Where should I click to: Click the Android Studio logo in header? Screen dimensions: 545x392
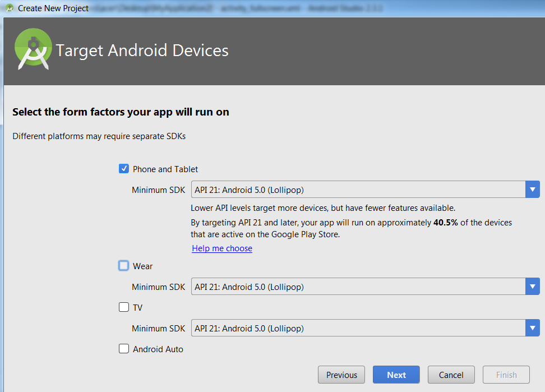click(33, 49)
